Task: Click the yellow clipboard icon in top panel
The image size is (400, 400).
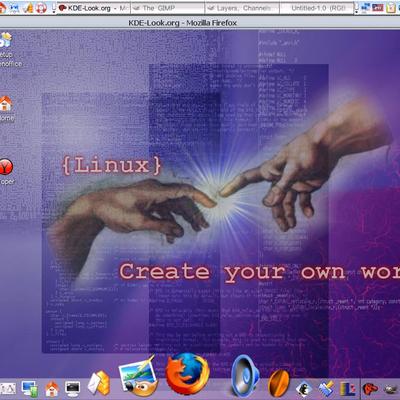Action: (391, 7)
